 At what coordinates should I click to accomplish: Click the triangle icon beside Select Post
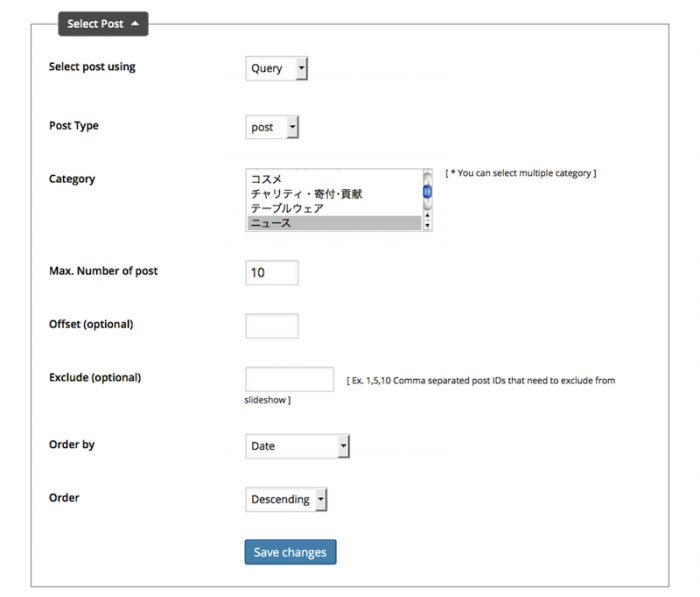click(x=135, y=24)
